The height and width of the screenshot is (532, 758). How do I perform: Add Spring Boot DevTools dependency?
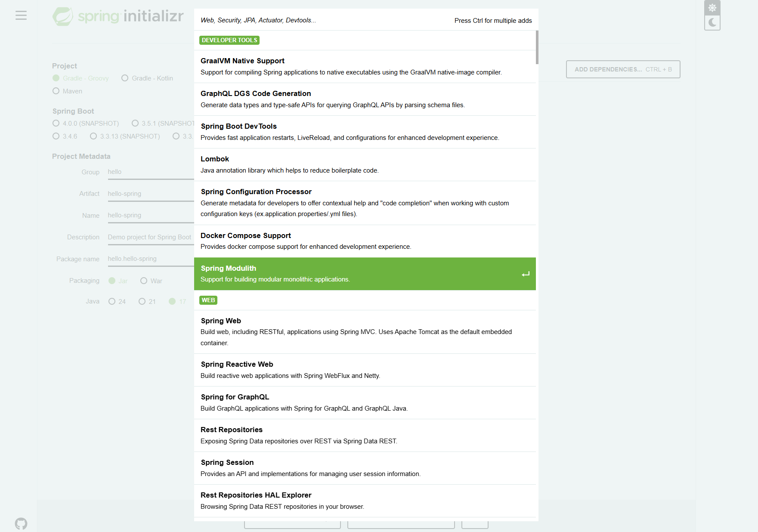(365, 132)
